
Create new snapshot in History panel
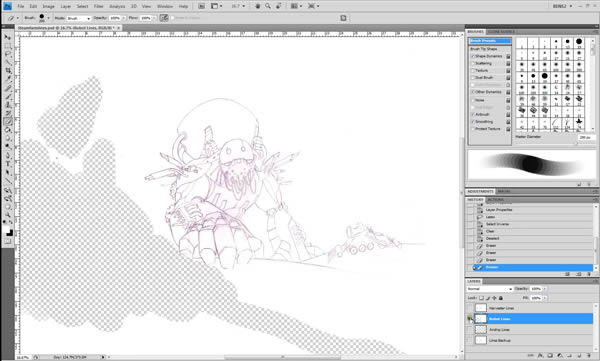(x=578, y=274)
